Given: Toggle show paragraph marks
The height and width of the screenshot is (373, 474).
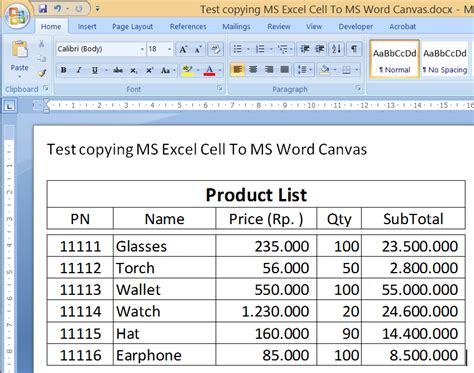Looking at the screenshot, I should click(354, 49).
